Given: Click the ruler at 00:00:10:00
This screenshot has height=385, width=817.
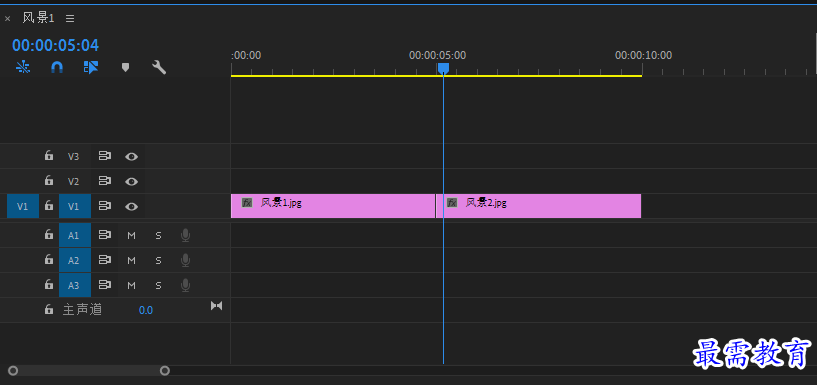Looking at the screenshot, I should pos(643,56).
